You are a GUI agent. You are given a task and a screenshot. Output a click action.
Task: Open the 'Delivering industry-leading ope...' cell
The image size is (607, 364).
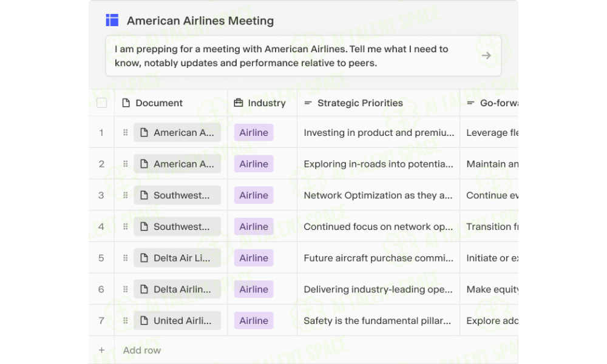379,289
